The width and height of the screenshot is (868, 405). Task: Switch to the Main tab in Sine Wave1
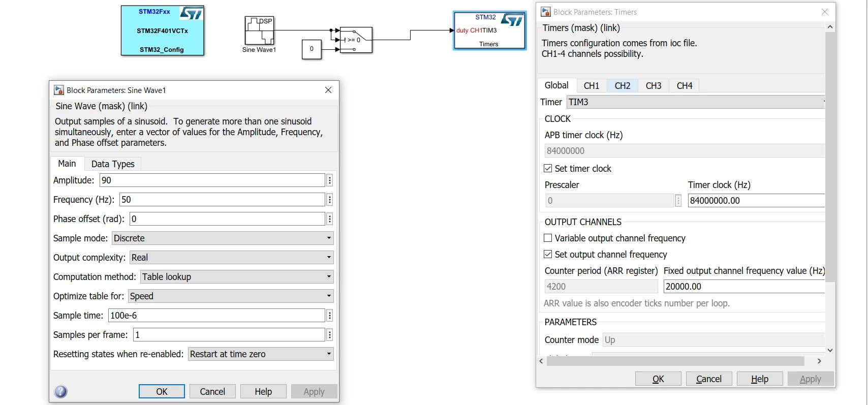point(67,164)
